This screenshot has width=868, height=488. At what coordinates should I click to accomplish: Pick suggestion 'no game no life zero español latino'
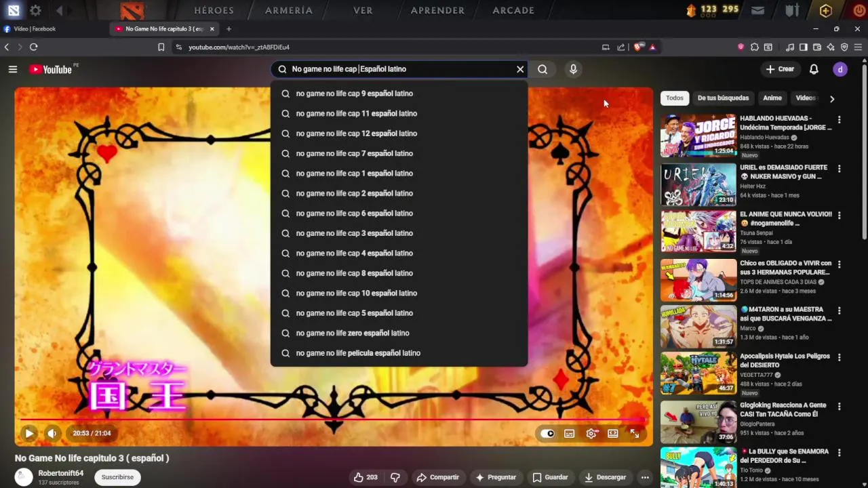(399, 333)
